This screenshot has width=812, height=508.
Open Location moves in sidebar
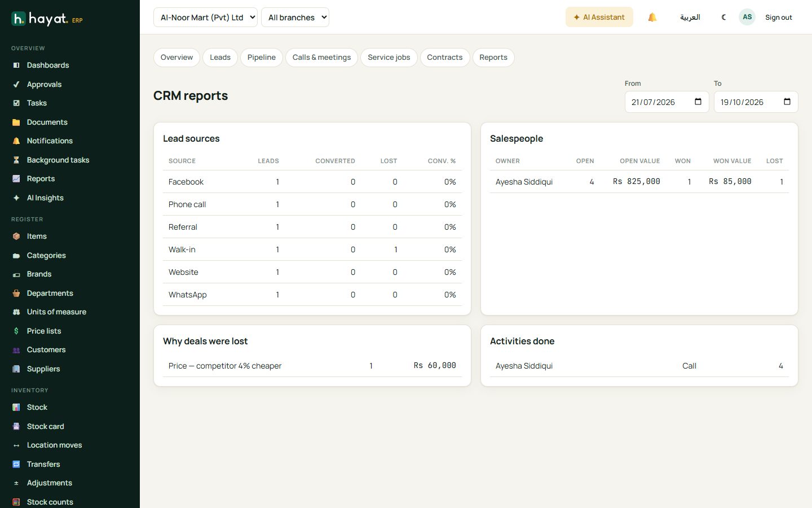click(54, 445)
